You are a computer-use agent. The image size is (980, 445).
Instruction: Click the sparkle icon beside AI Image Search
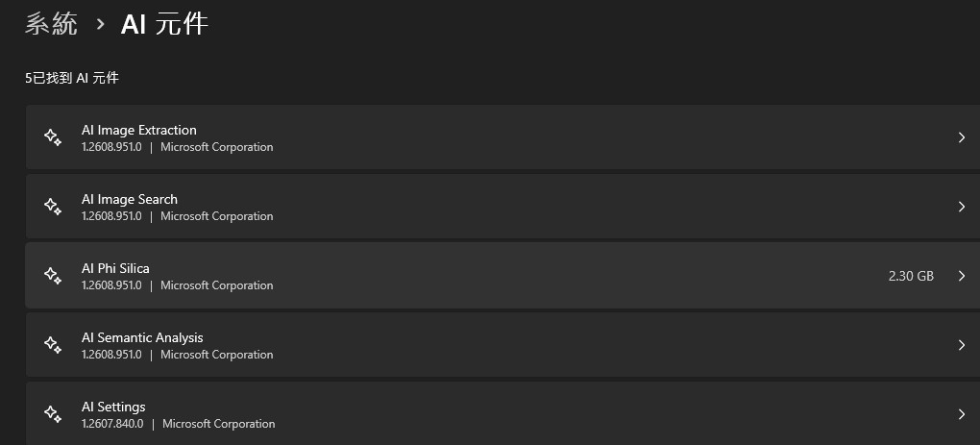(53, 207)
